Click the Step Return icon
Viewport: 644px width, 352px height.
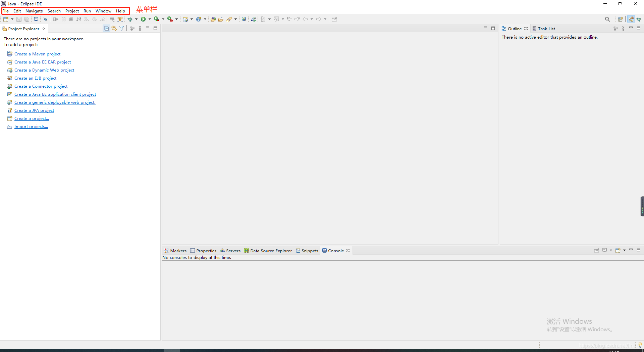tap(102, 19)
